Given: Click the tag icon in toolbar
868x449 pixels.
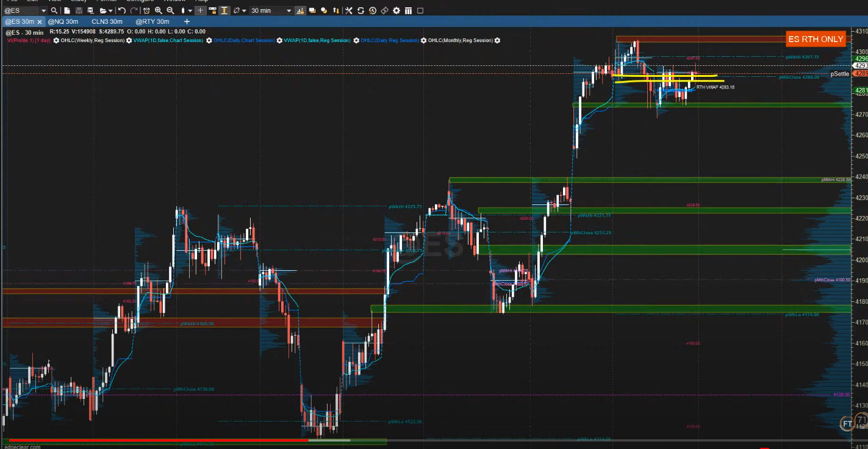Looking at the screenshot, I should coord(384,10).
